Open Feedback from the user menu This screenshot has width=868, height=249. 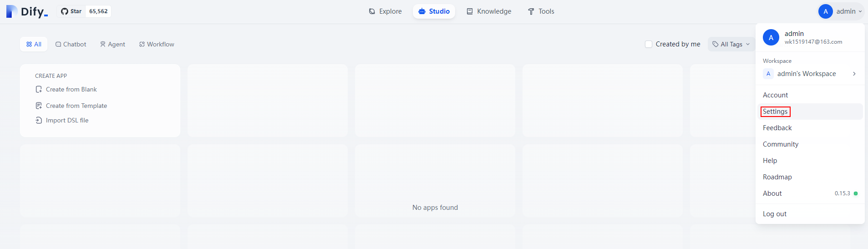coord(810,128)
